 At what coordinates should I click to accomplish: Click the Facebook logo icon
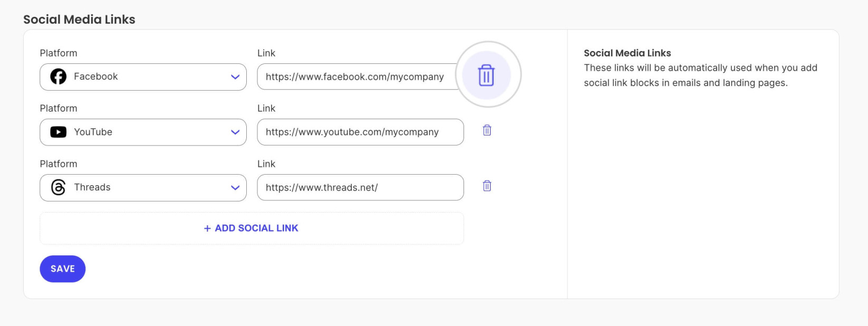[x=58, y=76]
